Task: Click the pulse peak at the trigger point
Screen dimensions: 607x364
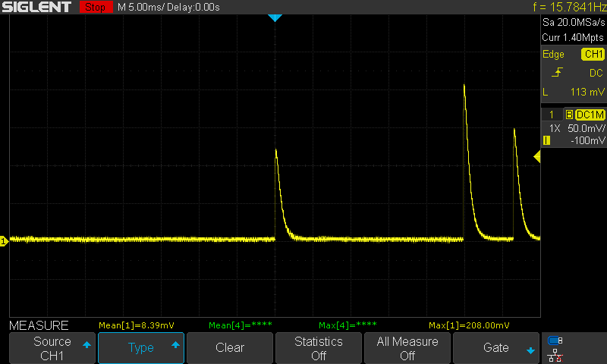Action: pos(275,150)
